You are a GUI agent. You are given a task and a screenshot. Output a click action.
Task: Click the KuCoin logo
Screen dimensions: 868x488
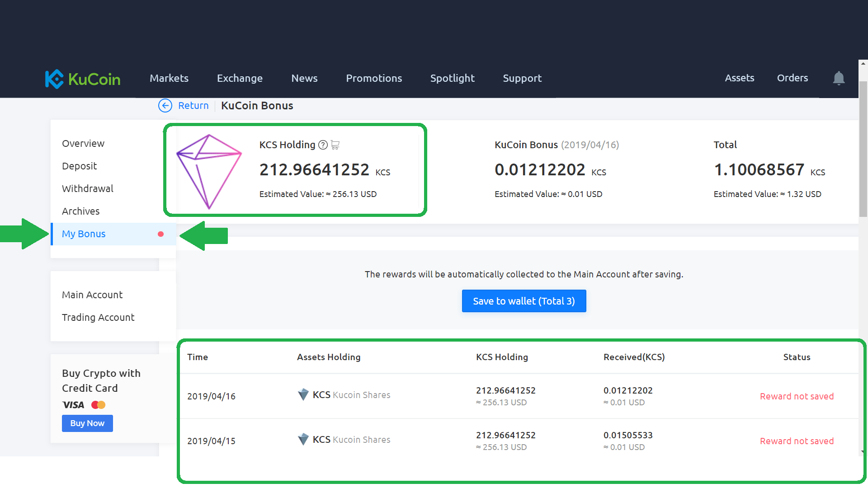click(x=83, y=79)
